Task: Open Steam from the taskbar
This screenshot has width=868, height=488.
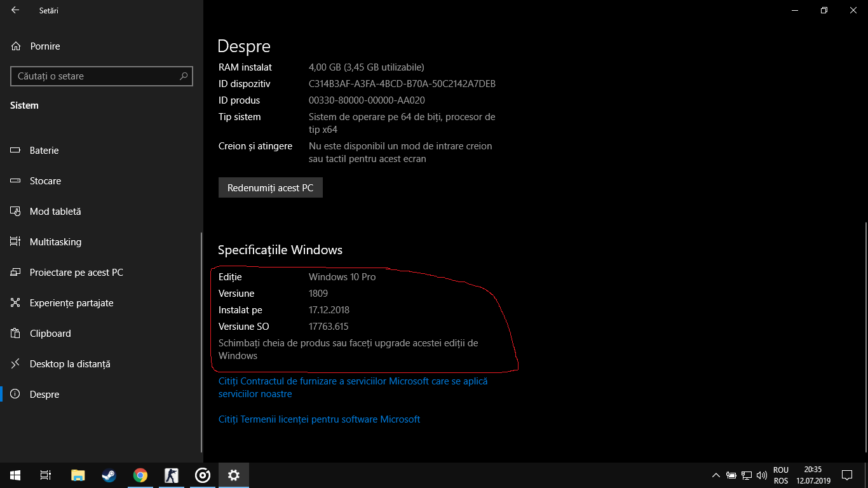Action: point(109,475)
